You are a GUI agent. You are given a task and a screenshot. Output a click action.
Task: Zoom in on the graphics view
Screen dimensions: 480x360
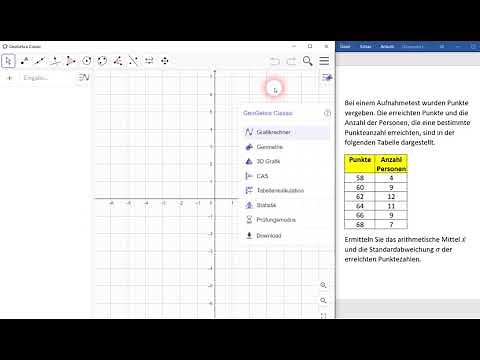click(x=323, y=285)
